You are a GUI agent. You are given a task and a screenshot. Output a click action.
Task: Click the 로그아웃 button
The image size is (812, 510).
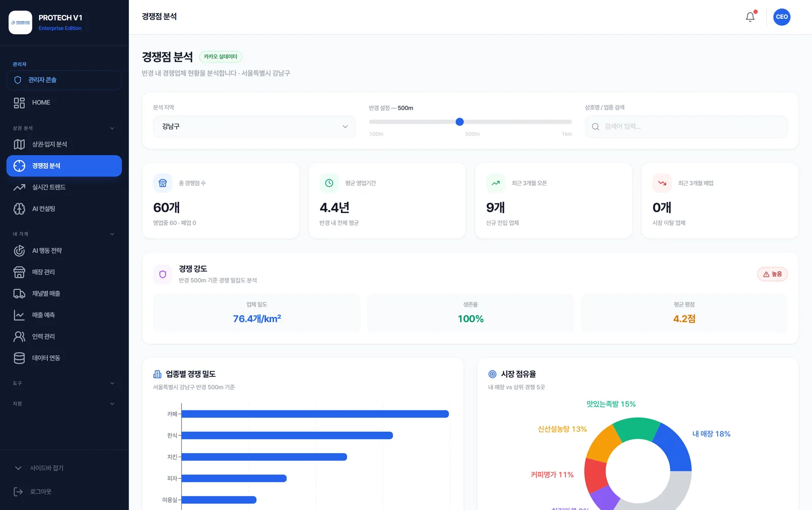[x=64, y=492]
